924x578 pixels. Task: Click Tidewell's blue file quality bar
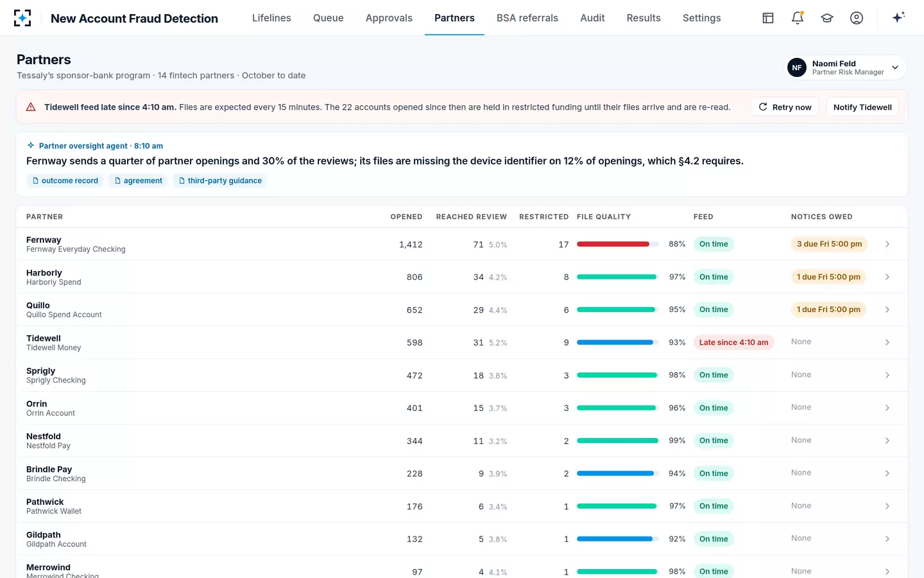(615, 342)
